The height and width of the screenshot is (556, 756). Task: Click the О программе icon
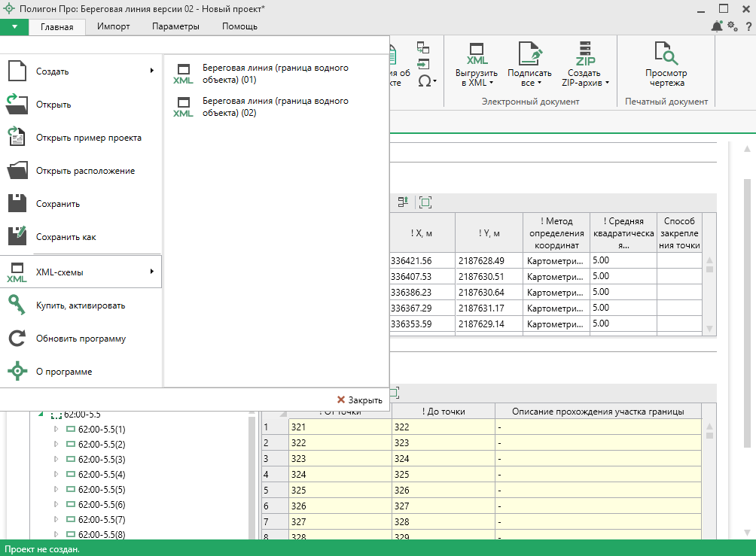[x=17, y=372]
